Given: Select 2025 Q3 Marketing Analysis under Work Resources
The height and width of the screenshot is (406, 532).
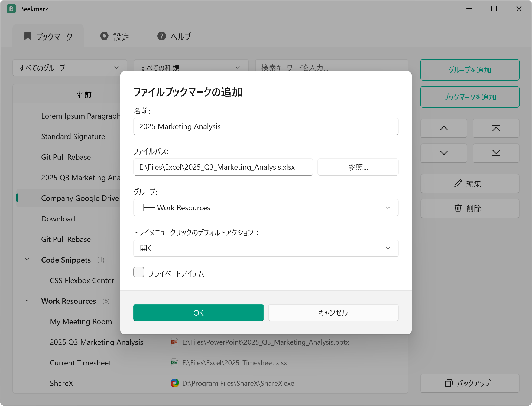Looking at the screenshot, I should point(96,342).
